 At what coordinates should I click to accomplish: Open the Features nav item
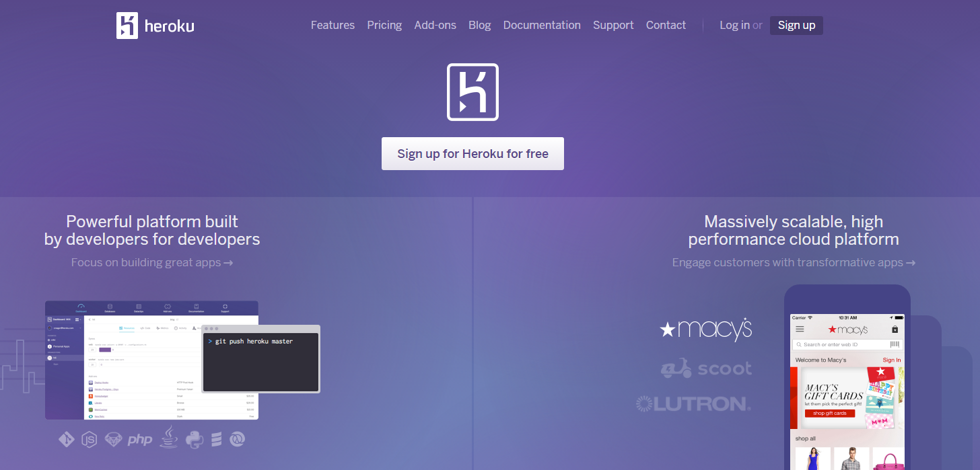point(332,25)
